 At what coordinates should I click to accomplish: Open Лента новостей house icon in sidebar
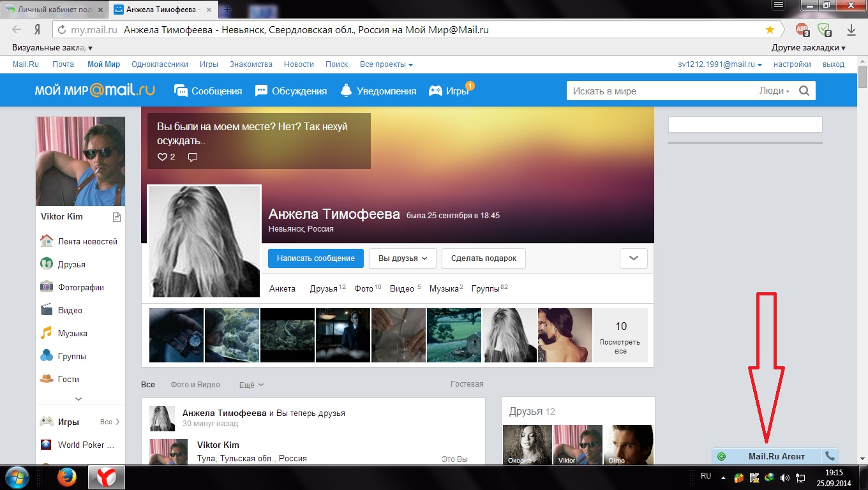pos(46,241)
